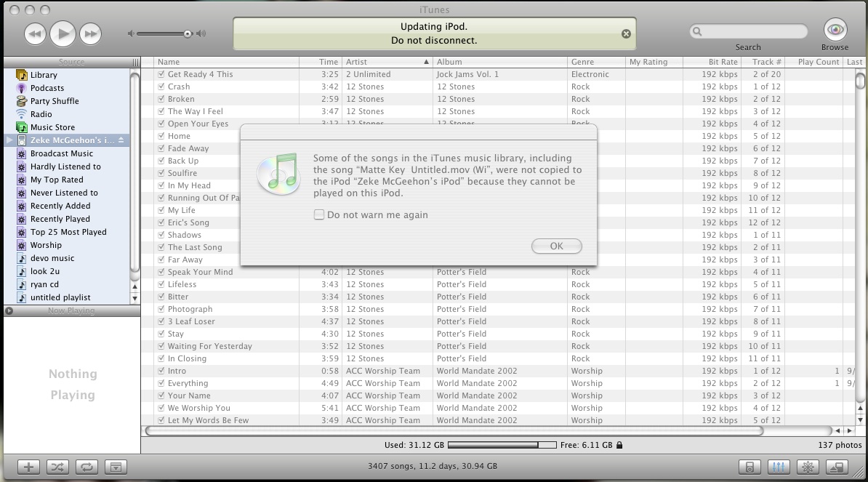Click the rewind (previous track) button

point(35,33)
